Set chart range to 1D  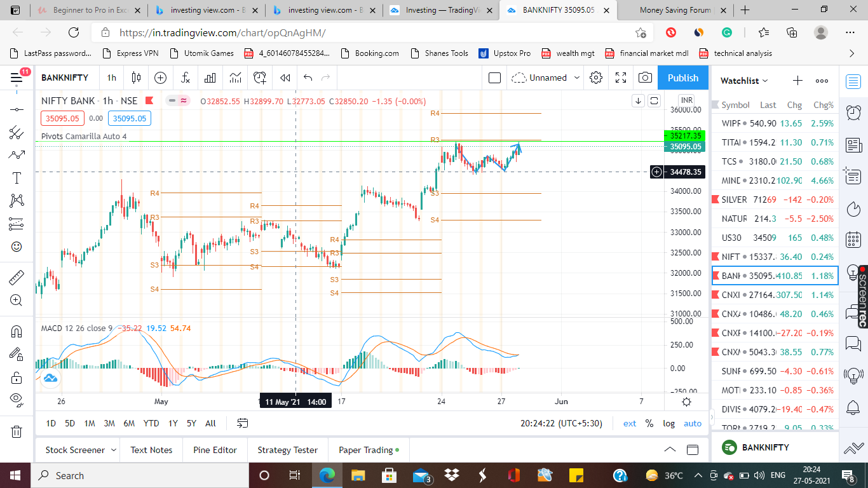pos(51,423)
